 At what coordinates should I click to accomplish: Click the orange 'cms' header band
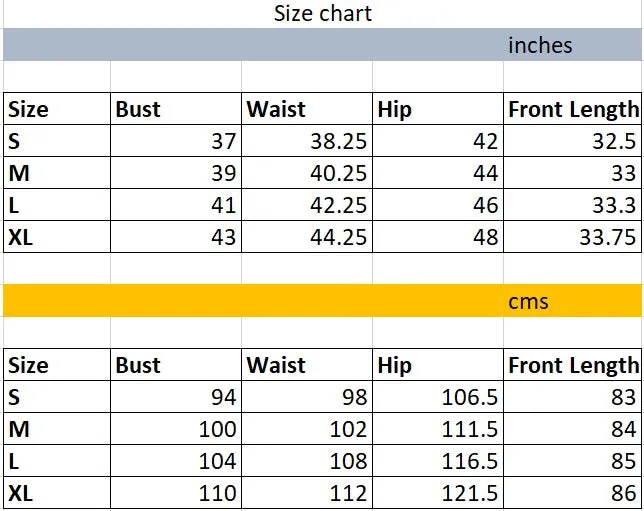322,301
